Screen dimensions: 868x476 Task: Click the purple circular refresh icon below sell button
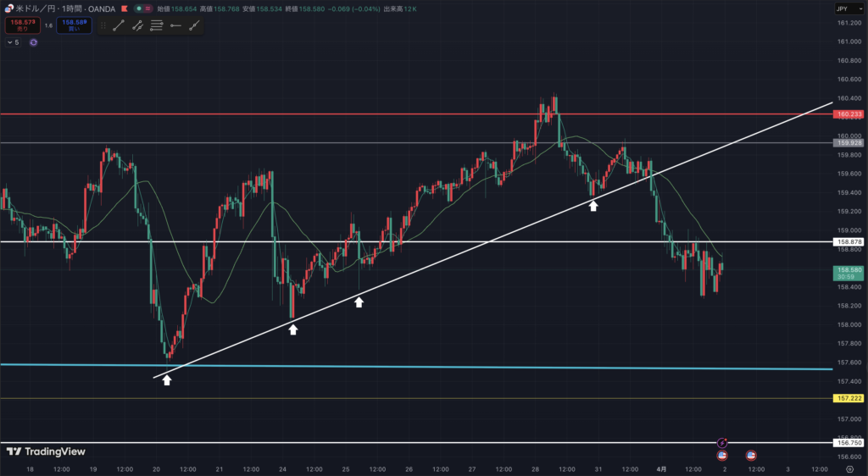[x=33, y=42]
